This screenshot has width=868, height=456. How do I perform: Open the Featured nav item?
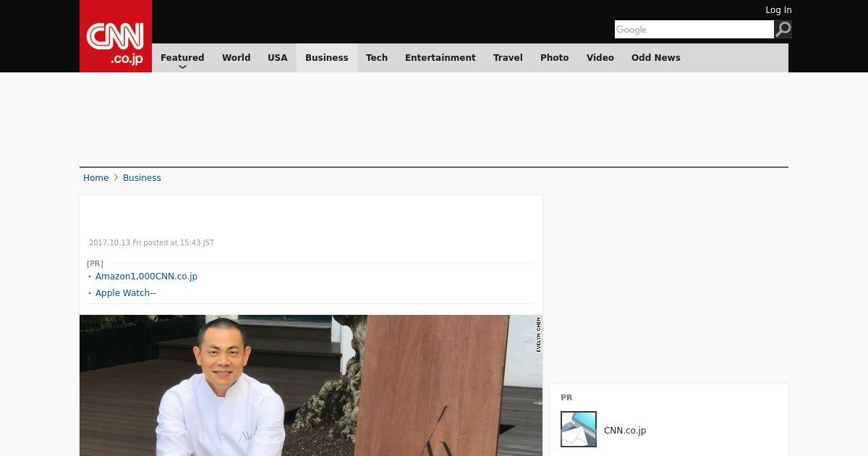(182, 58)
